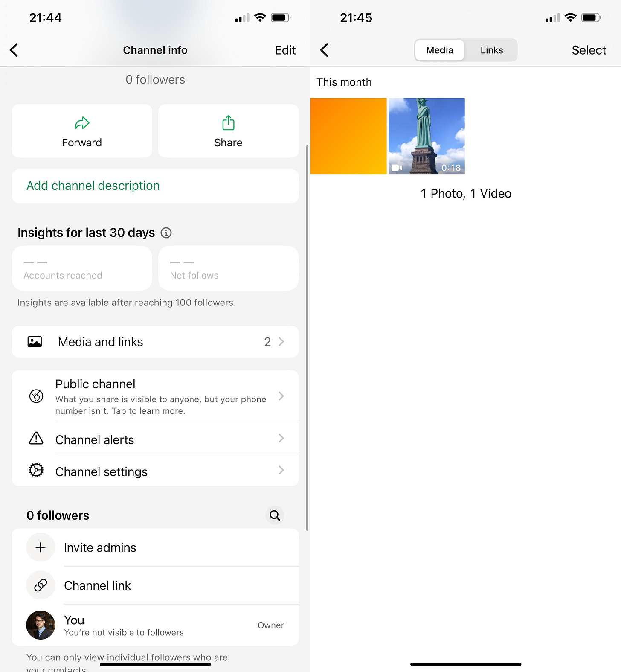621x672 pixels.
Task: Tap the 21:44 clock in status bar
Action: [46, 18]
